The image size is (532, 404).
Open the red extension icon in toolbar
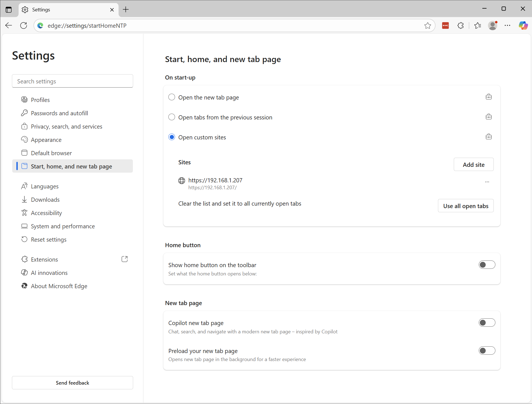[445, 25]
